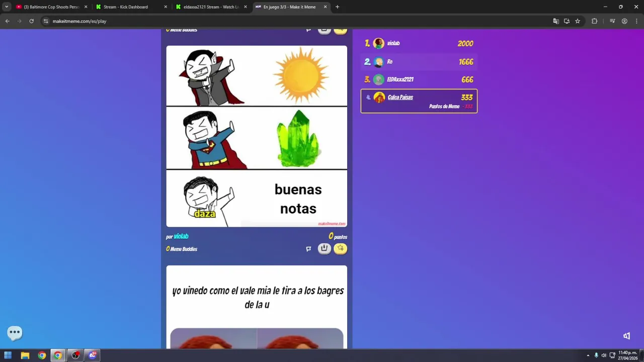Open File Explorer from the taskbar
The width and height of the screenshot is (644, 362).
pos(25,355)
